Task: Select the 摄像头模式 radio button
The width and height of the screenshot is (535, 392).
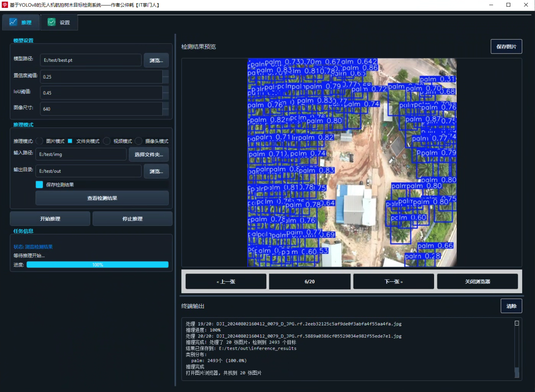Action: (138, 141)
